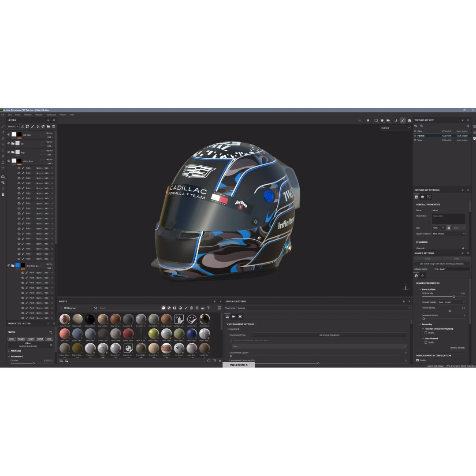Viewport: 476px width, 476px height.
Task: Expand the Attributes section in Properties
Action: 9,351
